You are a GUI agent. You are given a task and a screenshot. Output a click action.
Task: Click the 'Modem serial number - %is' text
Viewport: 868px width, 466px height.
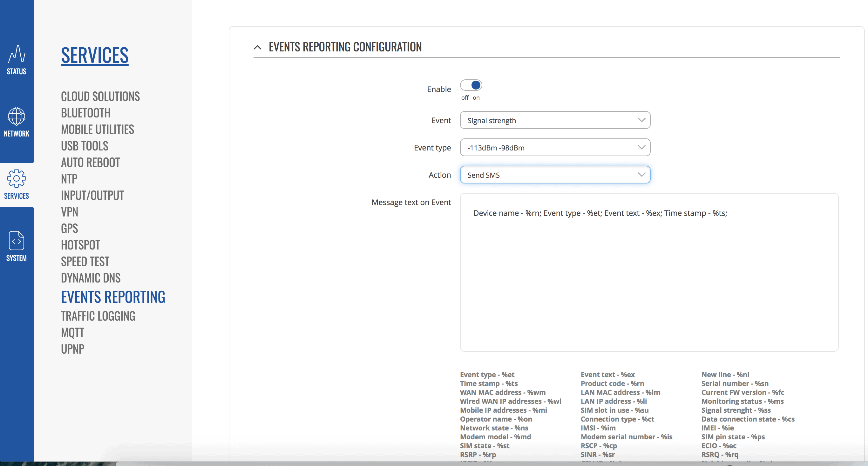[x=627, y=437]
